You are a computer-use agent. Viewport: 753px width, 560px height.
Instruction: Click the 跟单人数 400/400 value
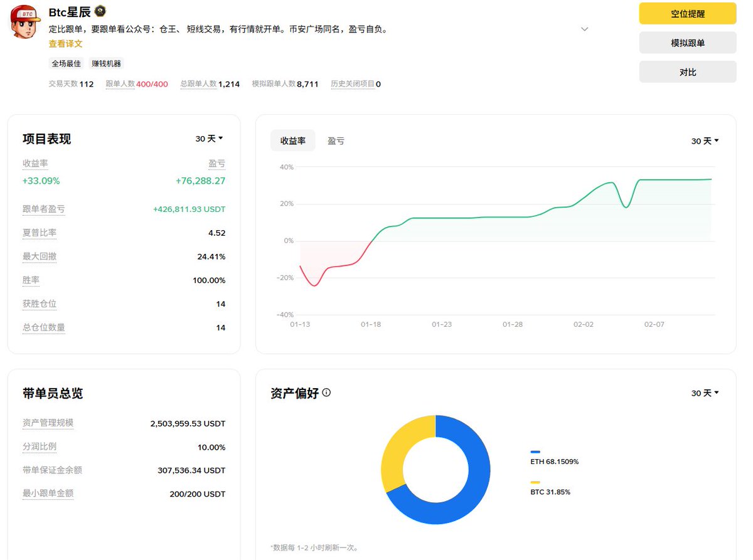152,84
